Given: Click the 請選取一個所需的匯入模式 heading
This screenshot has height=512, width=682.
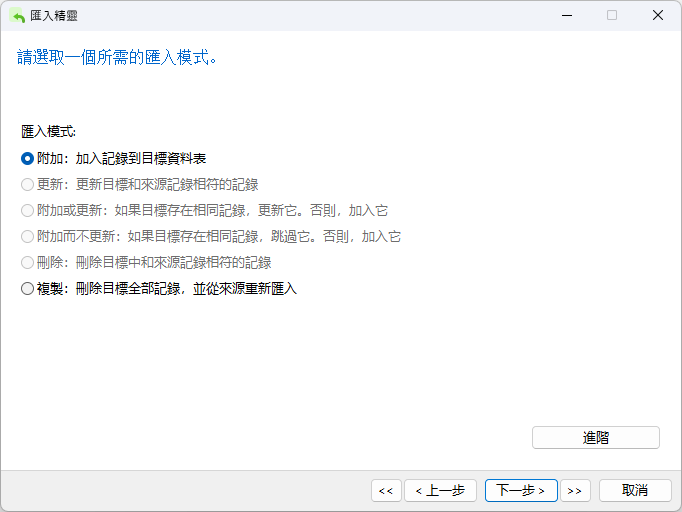Looking at the screenshot, I should [118, 57].
